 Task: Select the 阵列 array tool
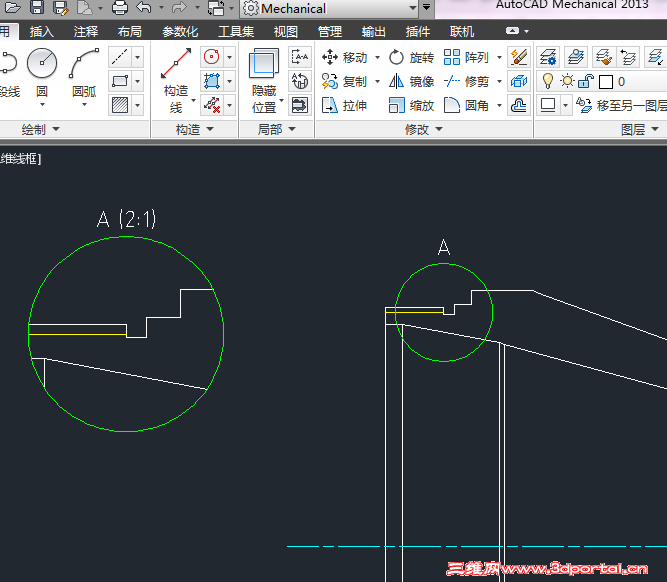click(x=467, y=57)
